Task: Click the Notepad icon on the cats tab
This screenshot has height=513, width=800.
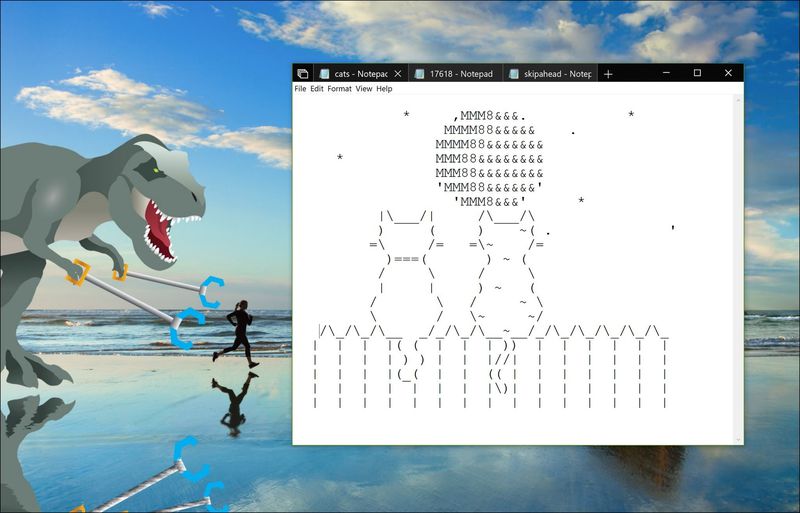Action: point(324,74)
